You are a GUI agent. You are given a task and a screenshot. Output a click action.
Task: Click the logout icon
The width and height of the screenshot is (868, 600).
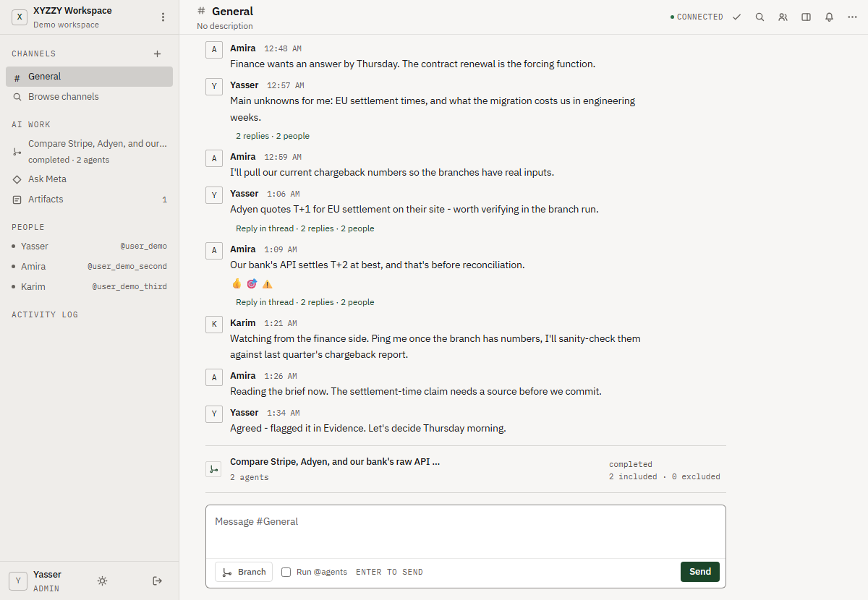pos(158,580)
